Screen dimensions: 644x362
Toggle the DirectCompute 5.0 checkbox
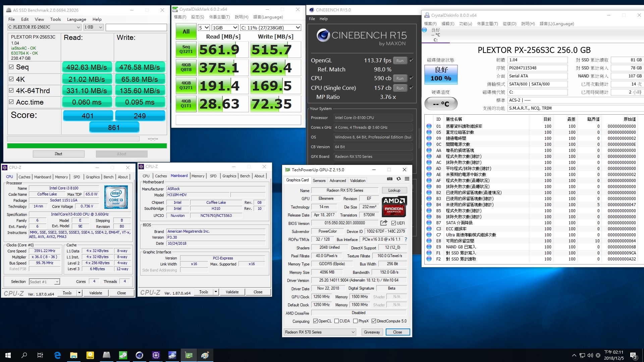(374, 321)
